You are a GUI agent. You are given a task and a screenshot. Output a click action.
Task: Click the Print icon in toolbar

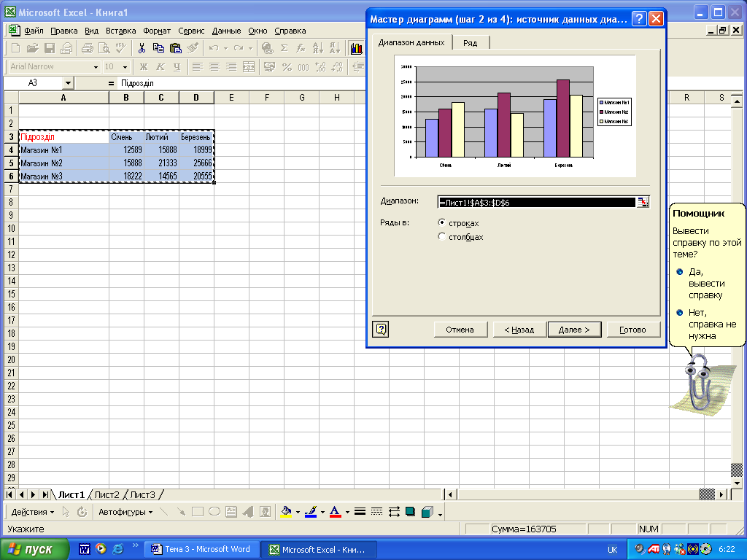88,48
